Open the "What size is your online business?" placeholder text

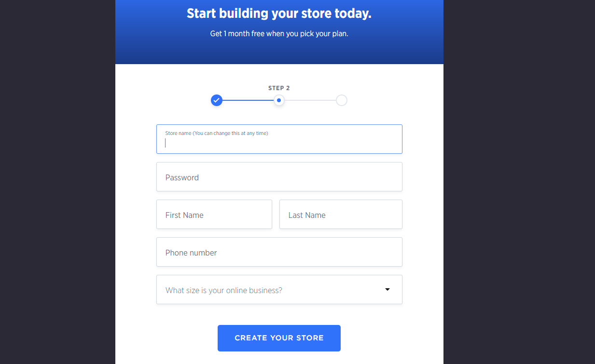(x=224, y=290)
